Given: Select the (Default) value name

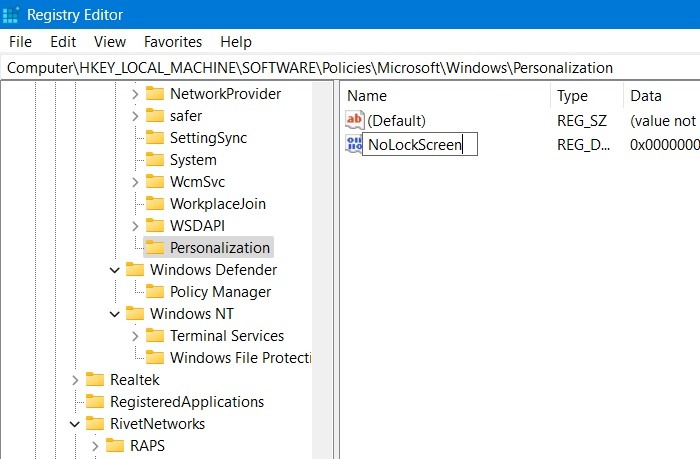Looking at the screenshot, I should pyautogui.click(x=396, y=121).
